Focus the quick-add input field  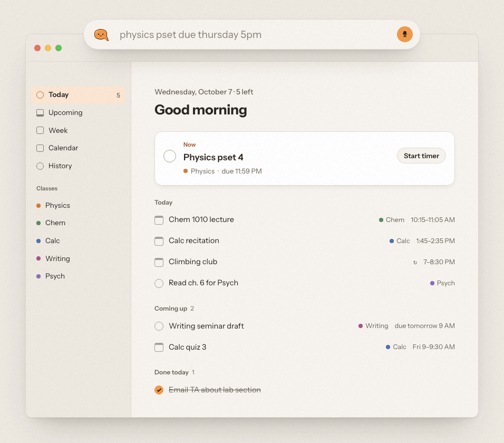tap(252, 34)
